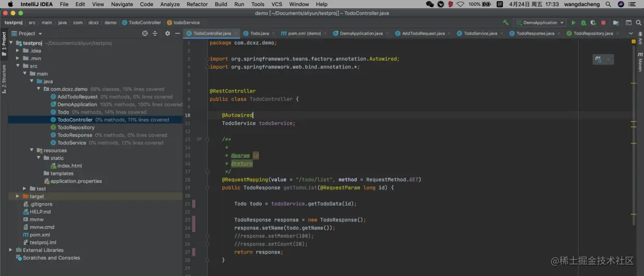This screenshot has width=644, height=276.
Task: Run DemoApplication with Coverage icon
Action: coord(593,23)
